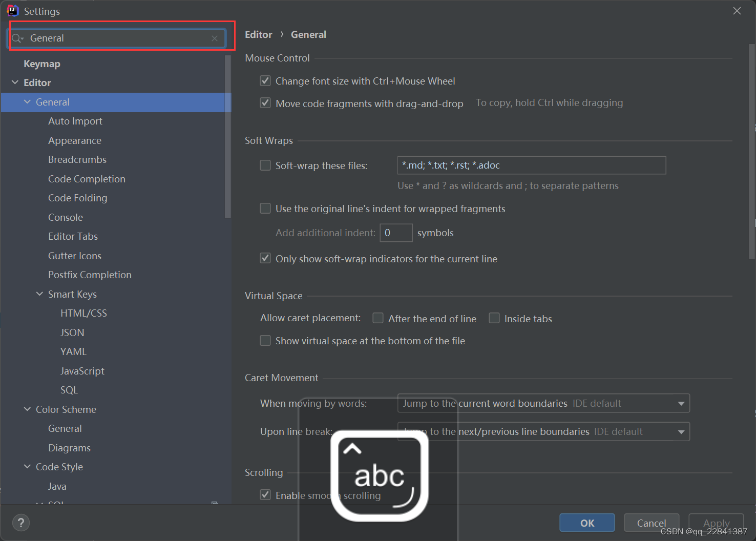Select Console in the settings tree
The width and height of the screenshot is (756, 541).
coord(66,217)
